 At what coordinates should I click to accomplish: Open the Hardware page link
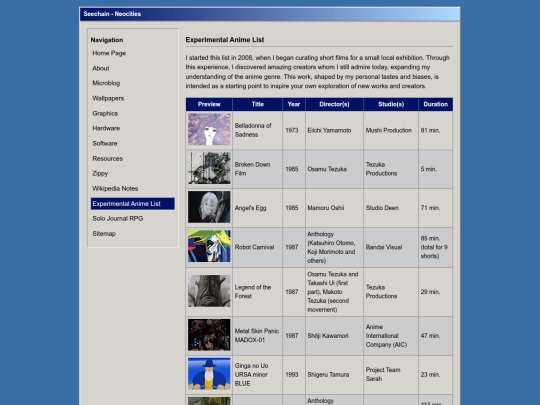pyautogui.click(x=106, y=128)
